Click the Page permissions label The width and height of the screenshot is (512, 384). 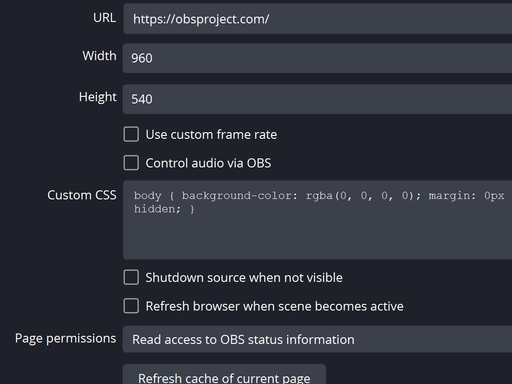[x=66, y=338]
